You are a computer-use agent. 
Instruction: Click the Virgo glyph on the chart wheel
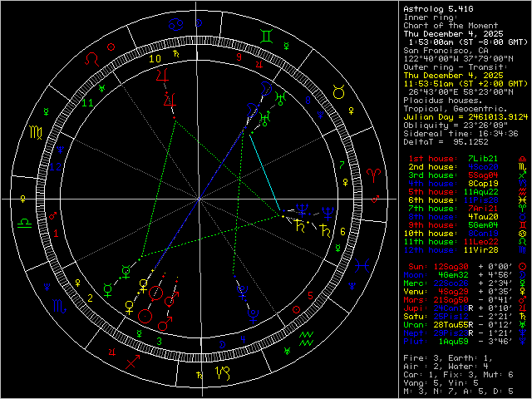click(36, 131)
